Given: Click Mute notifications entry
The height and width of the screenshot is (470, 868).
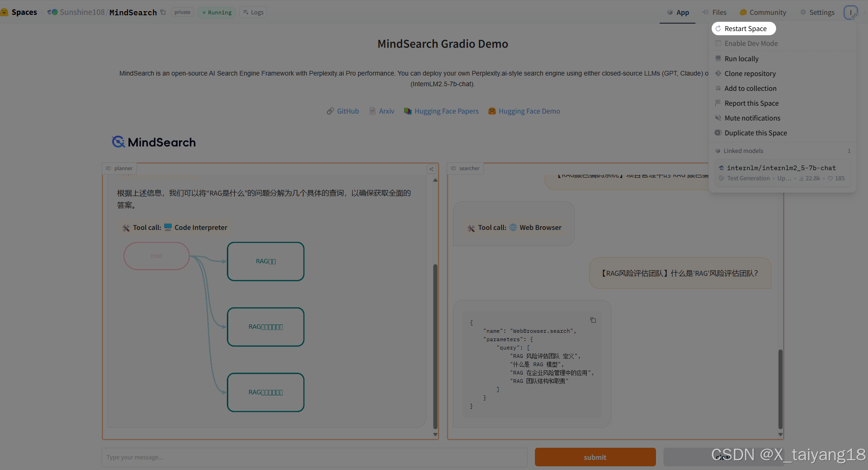Looking at the screenshot, I should pos(752,118).
